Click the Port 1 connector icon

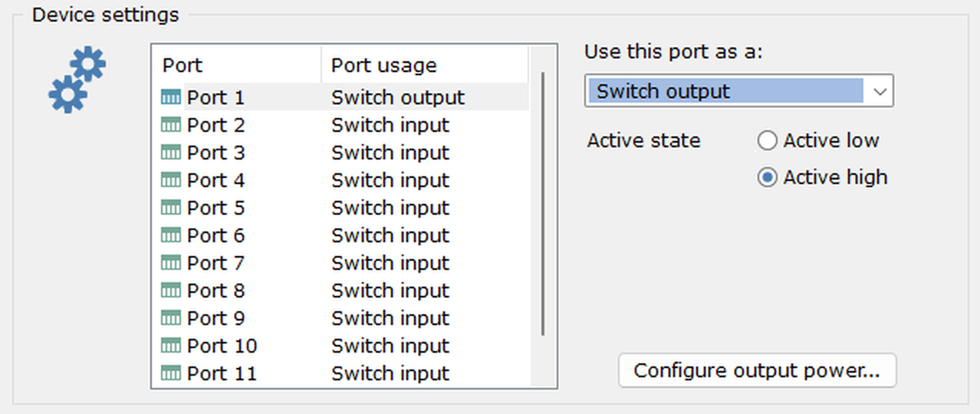[x=171, y=97]
